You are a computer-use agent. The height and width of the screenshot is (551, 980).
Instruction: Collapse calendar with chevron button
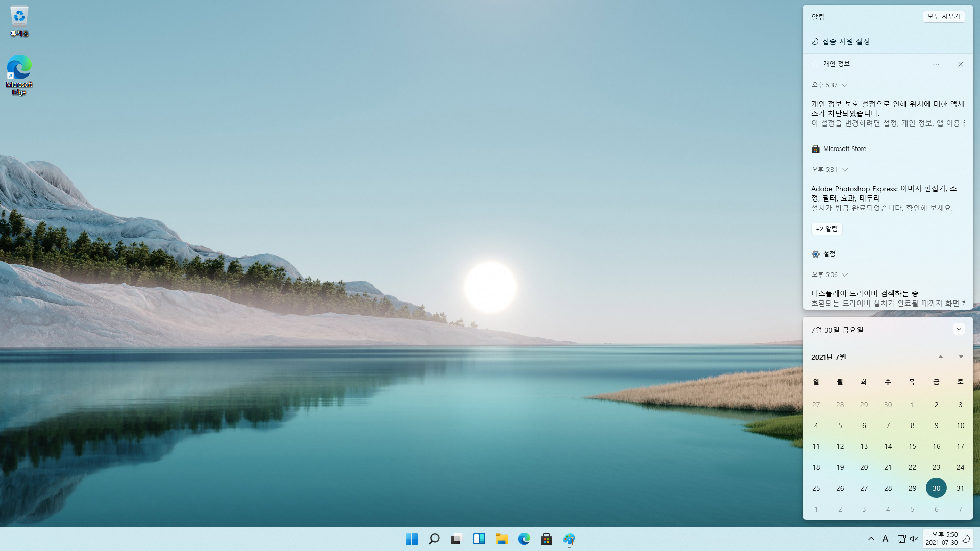click(x=959, y=329)
